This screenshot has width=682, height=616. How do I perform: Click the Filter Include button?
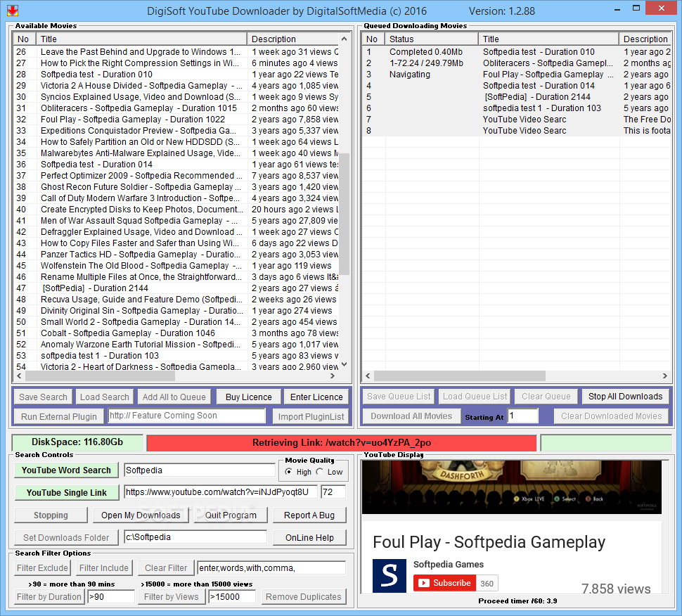click(x=103, y=567)
